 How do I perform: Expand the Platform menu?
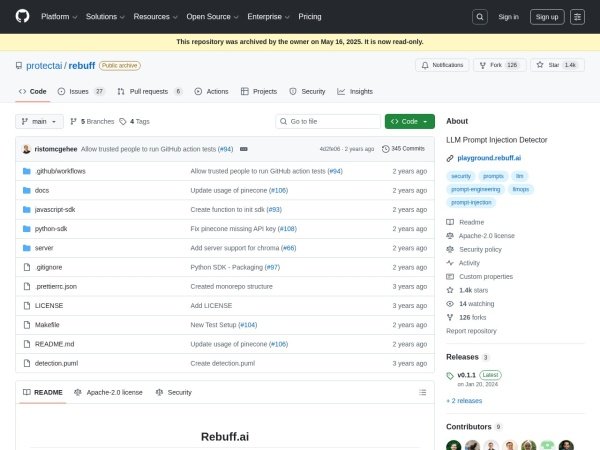click(59, 17)
